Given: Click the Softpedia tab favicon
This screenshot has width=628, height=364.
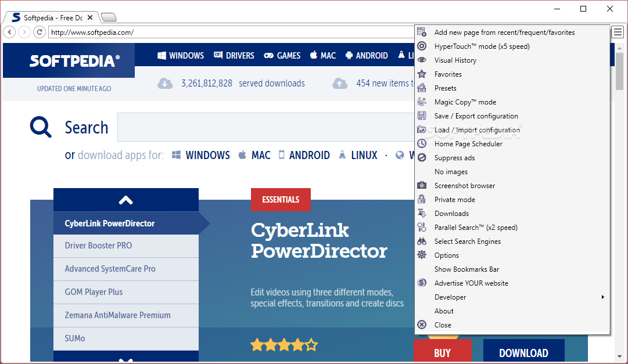Looking at the screenshot, I should click(x=16, y=17).
